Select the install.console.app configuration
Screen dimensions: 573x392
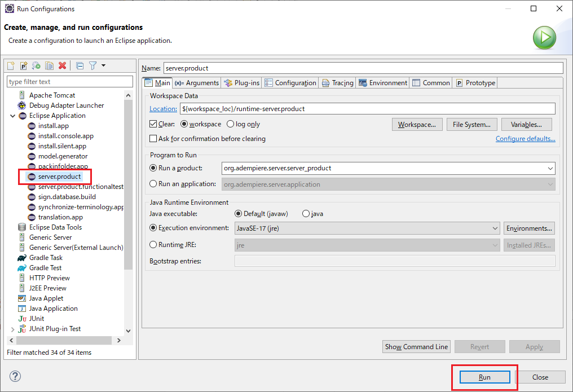pos(66,136)
